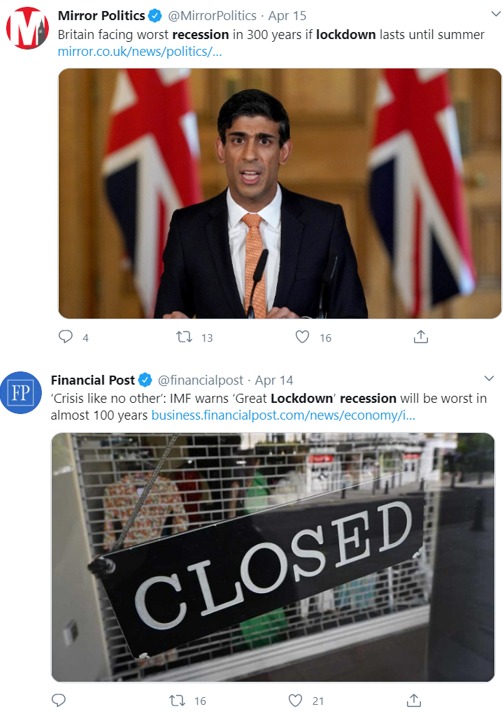
Task: Retweet the Financial Post IMF tweet
Action: pos(177,700)
